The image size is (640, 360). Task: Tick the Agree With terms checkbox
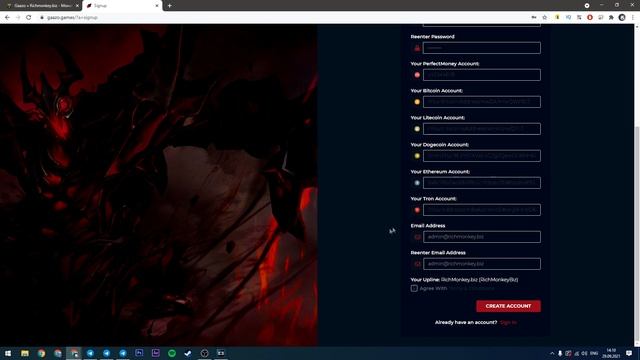tap(414, 288)
